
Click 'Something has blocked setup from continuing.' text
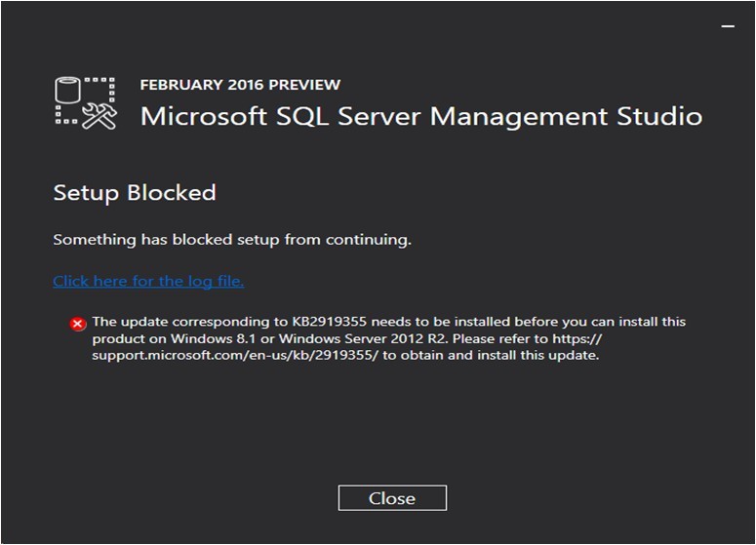point(232,240)
